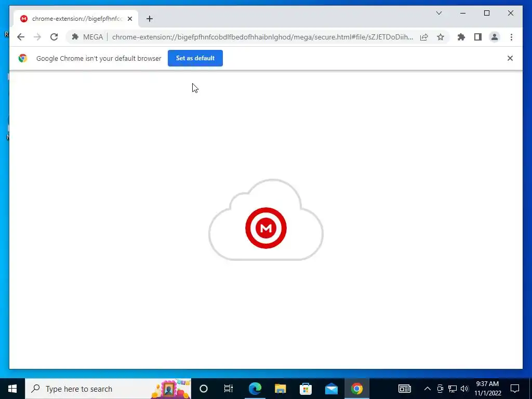Select the chrome-extension://bigefpfhnfc tab
The height and width of the screenshot is (399, 532).
pos(76,19)
